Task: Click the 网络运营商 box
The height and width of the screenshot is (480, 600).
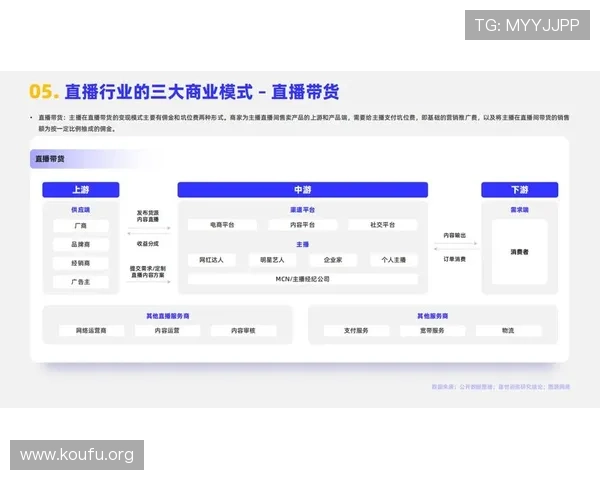Action: [91, 330]
